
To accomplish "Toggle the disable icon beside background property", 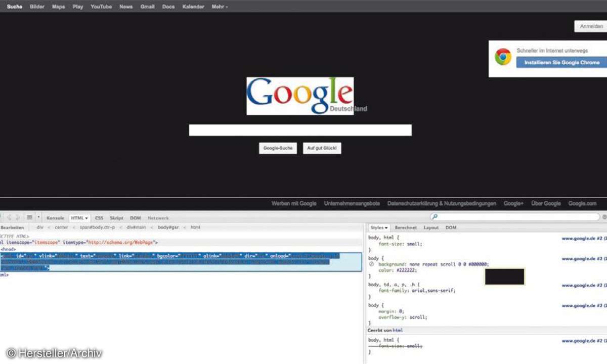I will coord(371,264).
